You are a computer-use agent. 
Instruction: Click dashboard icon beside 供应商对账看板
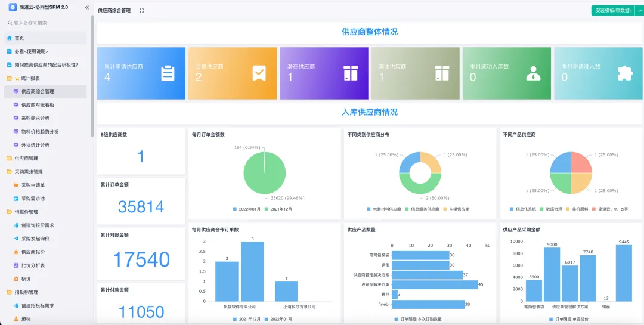[16, 105]
